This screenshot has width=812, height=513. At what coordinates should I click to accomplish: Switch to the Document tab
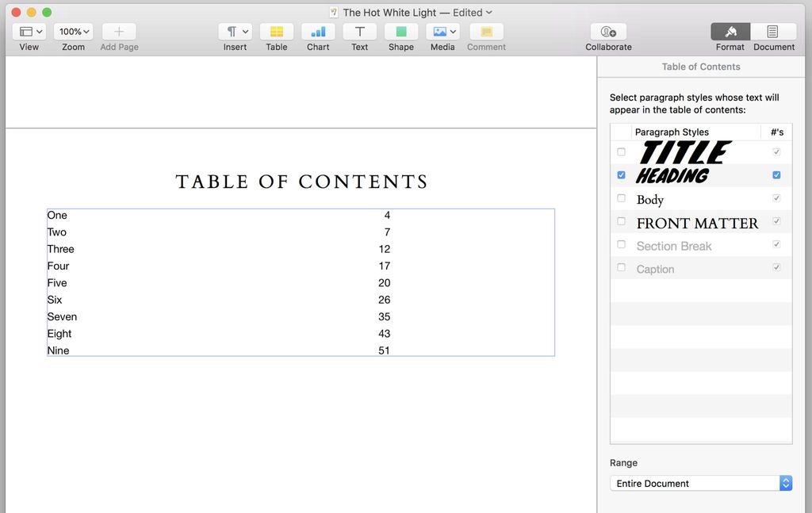tap(773, 36)
